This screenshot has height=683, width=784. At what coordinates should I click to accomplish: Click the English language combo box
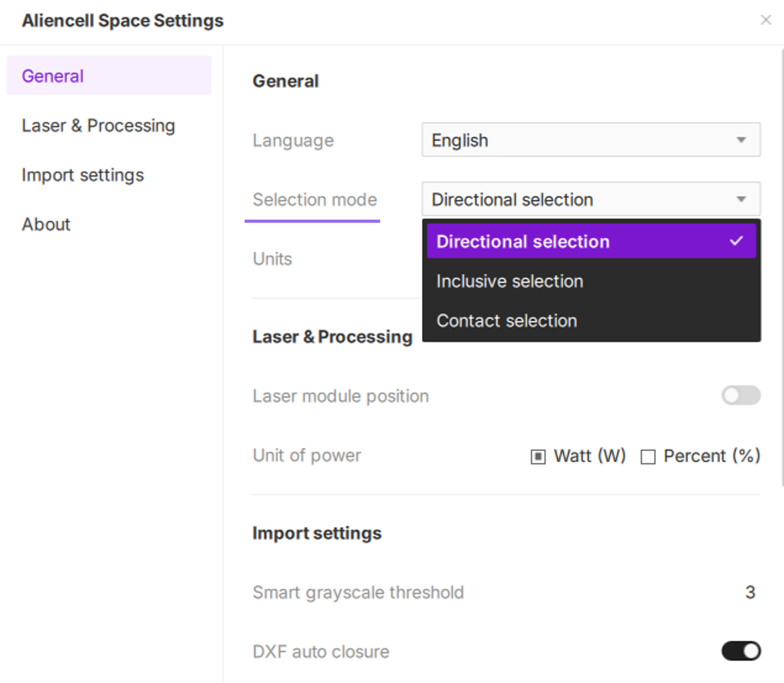572,140
